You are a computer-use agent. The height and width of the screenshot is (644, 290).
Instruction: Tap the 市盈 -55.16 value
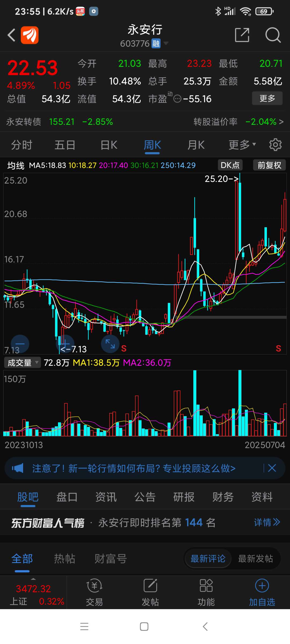pos(197,99)
